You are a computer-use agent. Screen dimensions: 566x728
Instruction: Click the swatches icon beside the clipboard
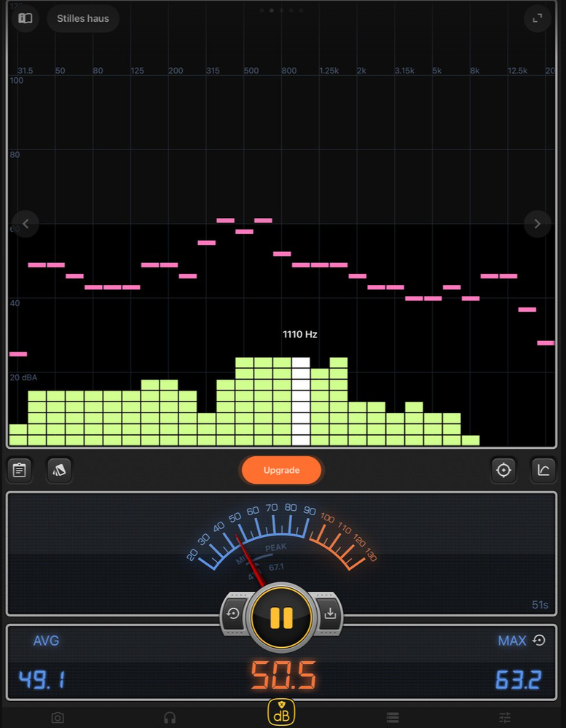tap(59, 470)
